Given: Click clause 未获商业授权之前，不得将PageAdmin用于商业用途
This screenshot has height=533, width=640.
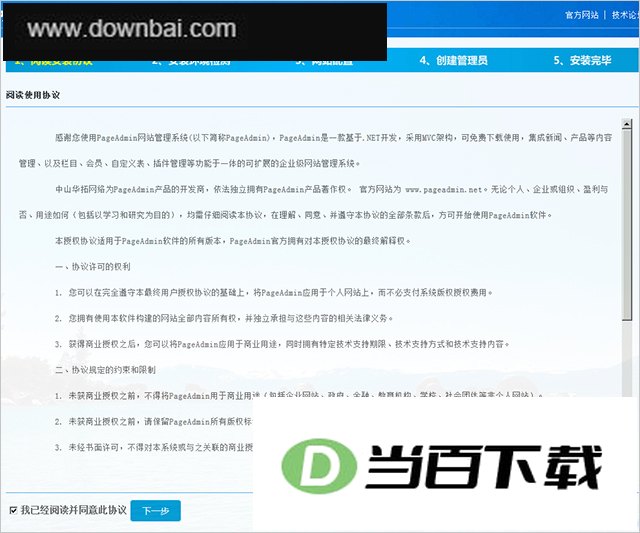Looking at the screenshot, I should (x=299, y=395).
